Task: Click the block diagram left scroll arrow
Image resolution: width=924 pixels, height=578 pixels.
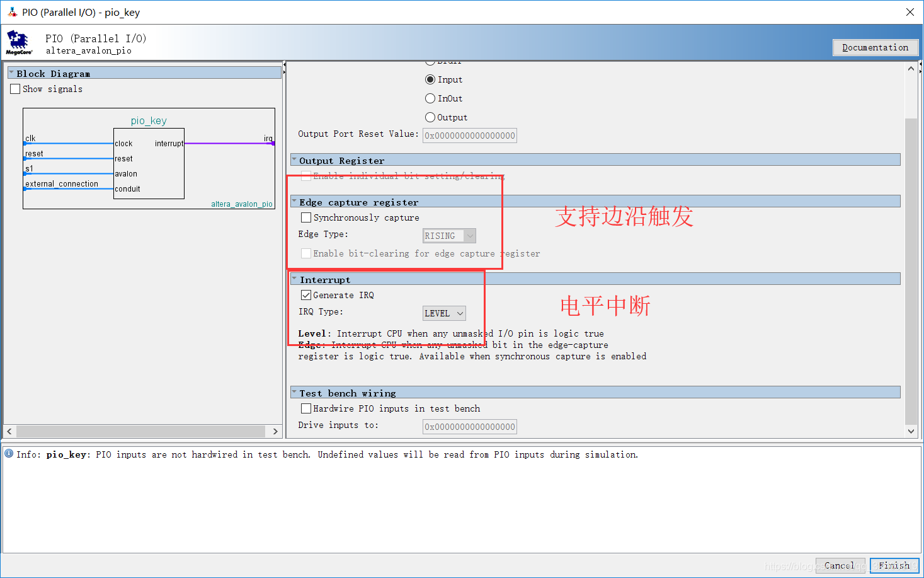Action: [9, 431]
